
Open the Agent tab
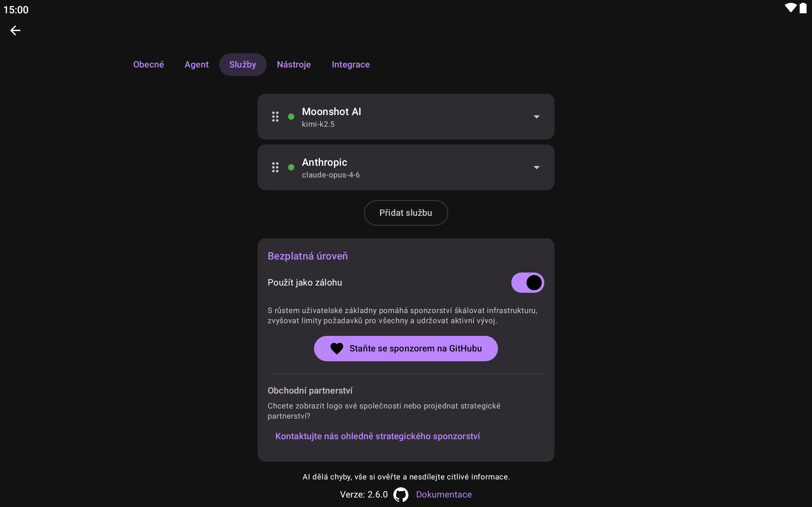coord(197,64)
